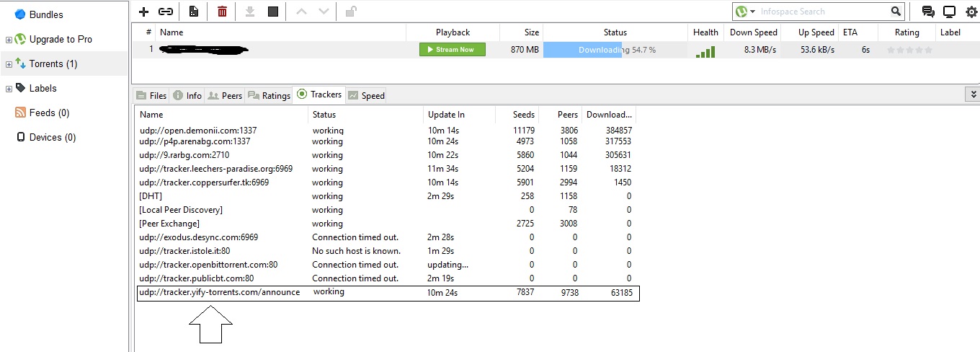Expand the Torrents (1) tree node
The height and width of the screenshot is (352, 980).
9,64
